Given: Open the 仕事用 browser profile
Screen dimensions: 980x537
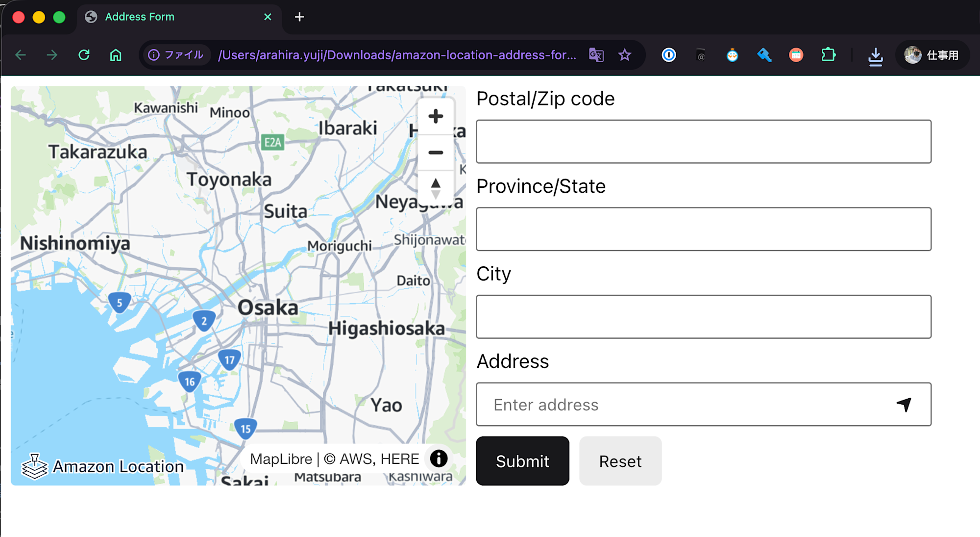Looking at the screenshot, I should 931,55.
